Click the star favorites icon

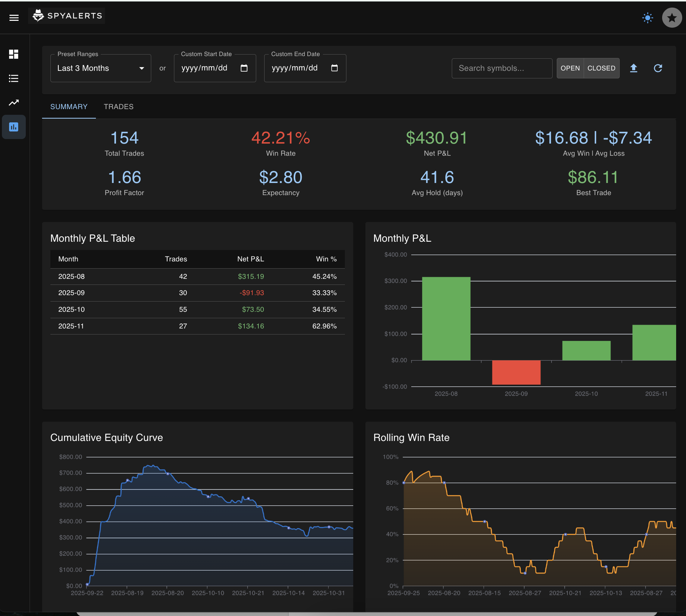672,17
